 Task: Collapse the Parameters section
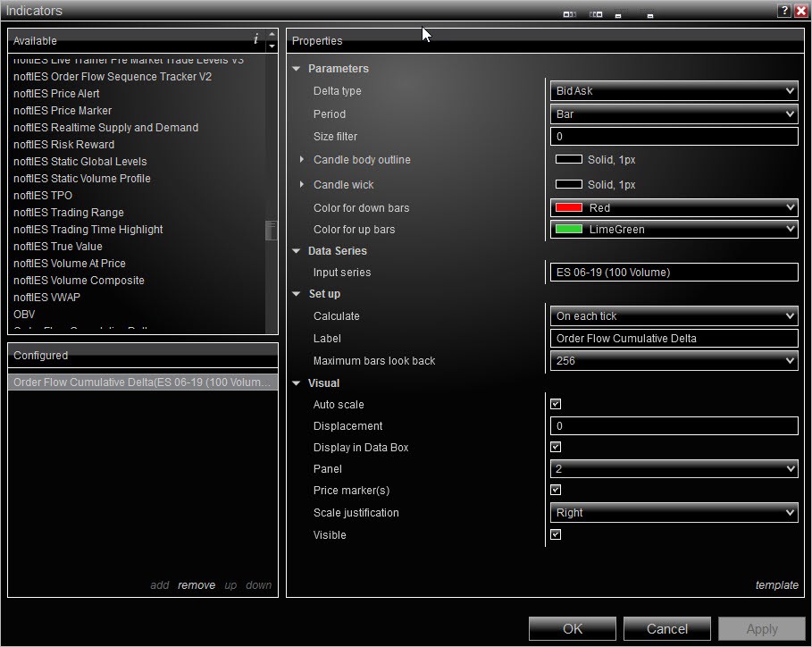pos(297,69)
